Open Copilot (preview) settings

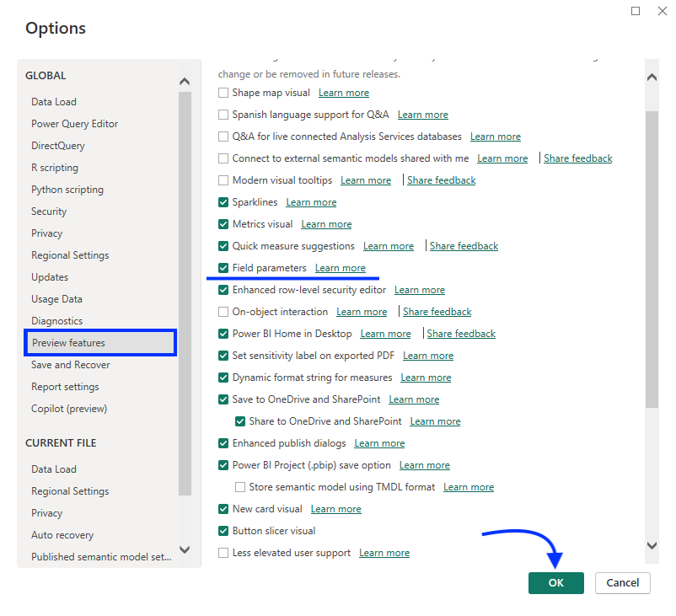[x=69, y=409]
